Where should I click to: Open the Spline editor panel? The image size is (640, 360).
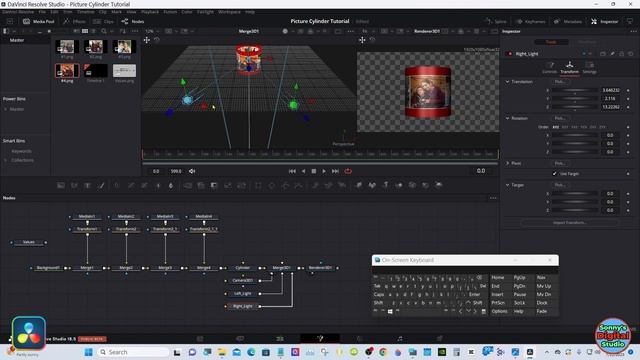[496, 21]
